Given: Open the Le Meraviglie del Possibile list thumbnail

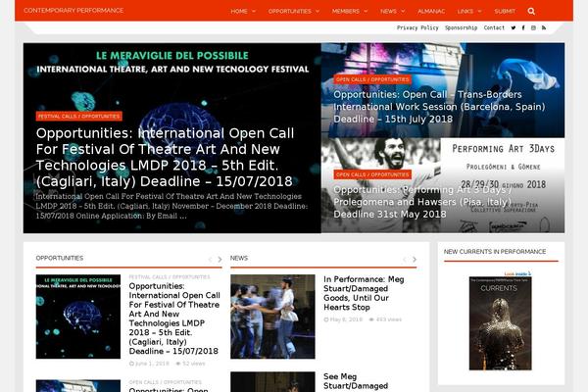Looking at the screenshot, I should (x=78, y=317).
